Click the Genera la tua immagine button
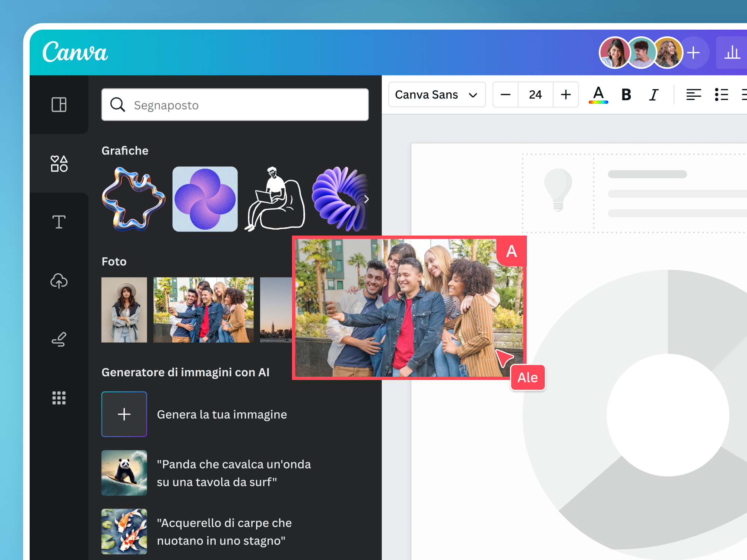The height and width of the screenshot is (560, 747). click(124, 414)
